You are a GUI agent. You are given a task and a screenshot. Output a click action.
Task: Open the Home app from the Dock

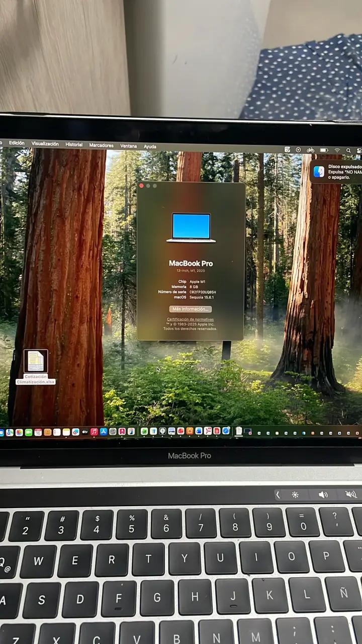click(190, 431)
